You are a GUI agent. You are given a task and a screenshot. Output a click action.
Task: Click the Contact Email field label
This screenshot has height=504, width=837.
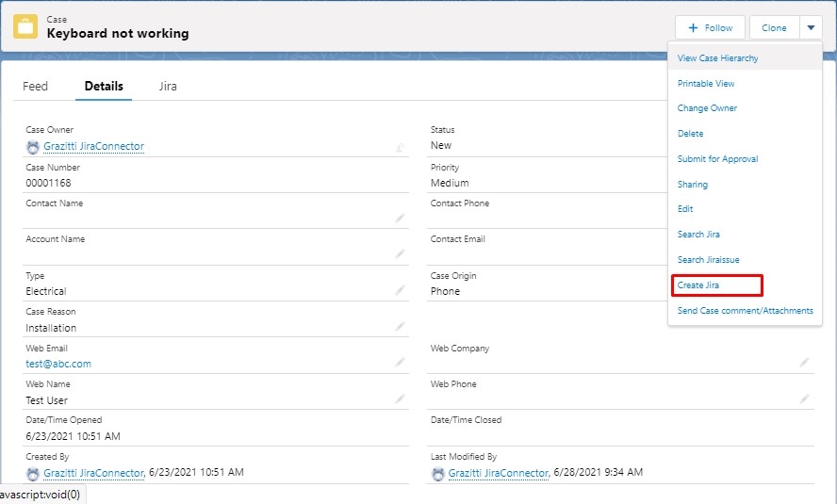457,239
